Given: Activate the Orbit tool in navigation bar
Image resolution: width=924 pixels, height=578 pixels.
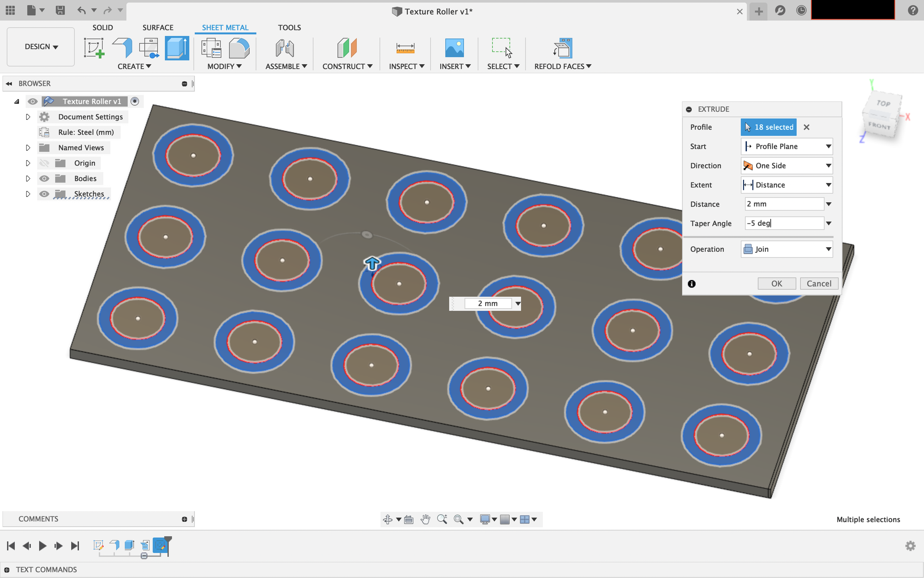Looking at the screenshot, I should pos(388,519).
